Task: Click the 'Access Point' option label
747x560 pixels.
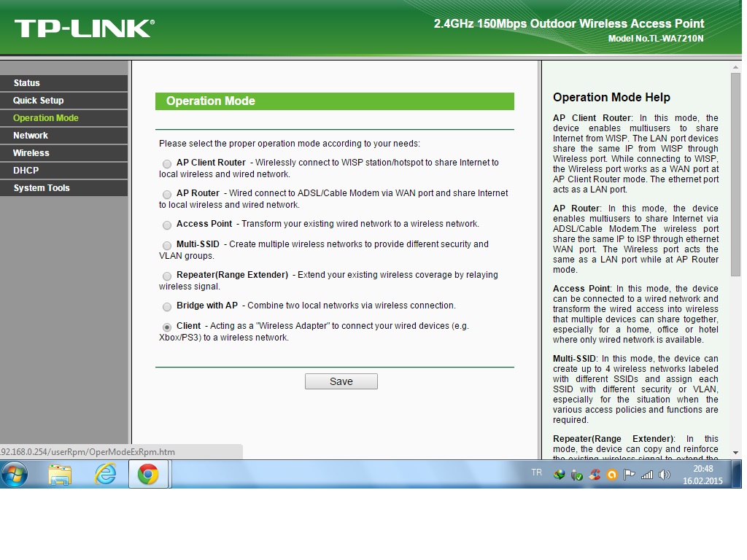Action: [x=204, y=223]
